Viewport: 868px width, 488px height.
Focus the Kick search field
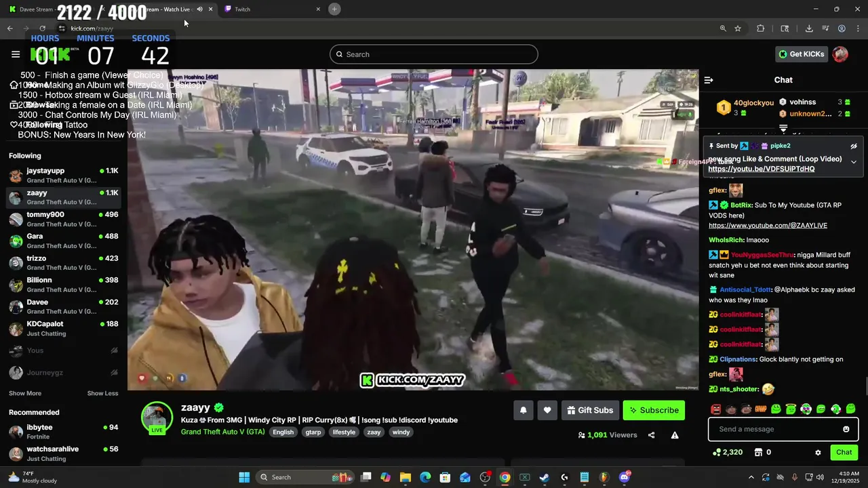click(434, 54)
